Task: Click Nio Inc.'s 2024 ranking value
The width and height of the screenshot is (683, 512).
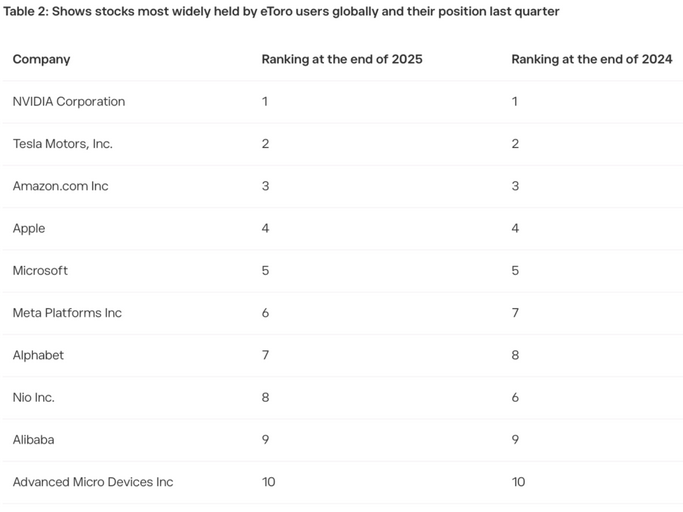Action: (x=516, y=398)
